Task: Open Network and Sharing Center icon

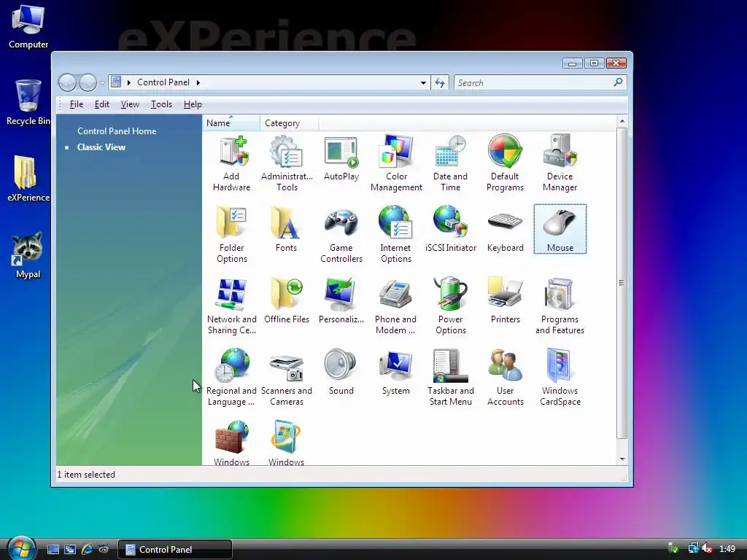Action: 231,306
